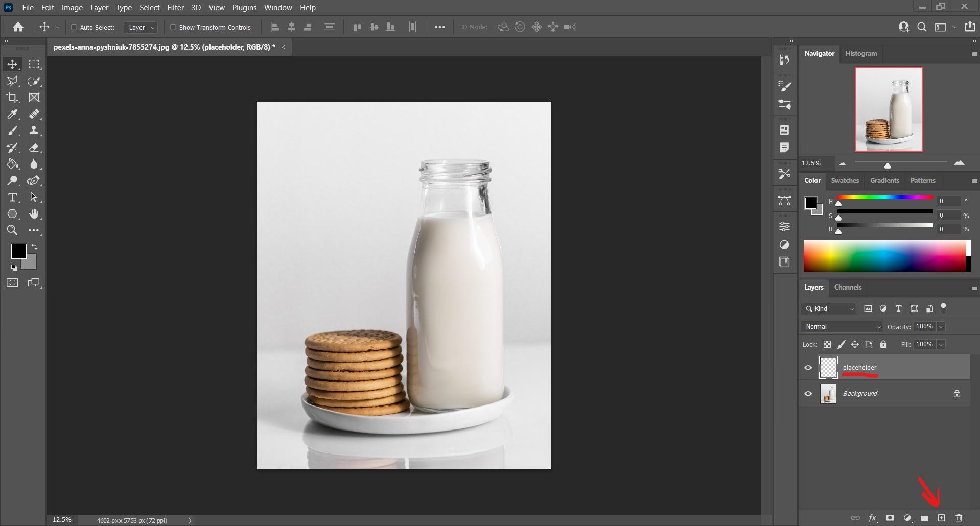The image size is (980, 526).
Task: Select the Brush tool
Action: [12, 131]
